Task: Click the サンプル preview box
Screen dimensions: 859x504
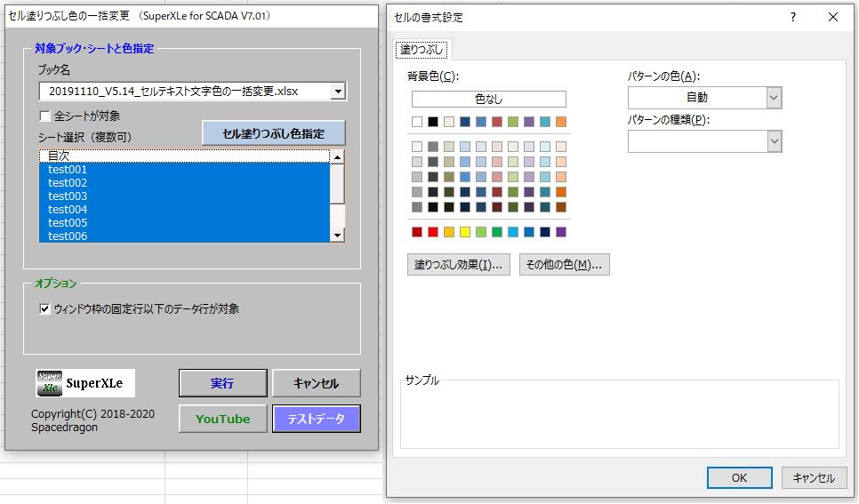Action: click(x=620, y=414)
